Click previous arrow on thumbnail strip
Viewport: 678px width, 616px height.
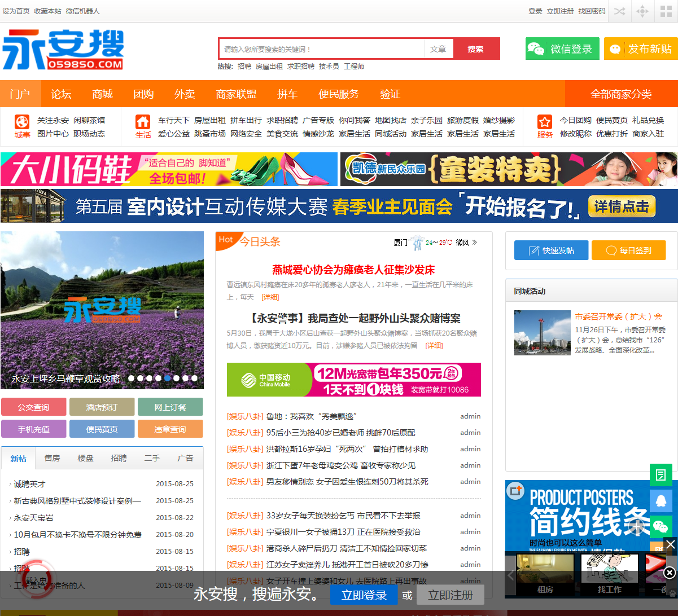pyautogui.click(x=511, y=575)
